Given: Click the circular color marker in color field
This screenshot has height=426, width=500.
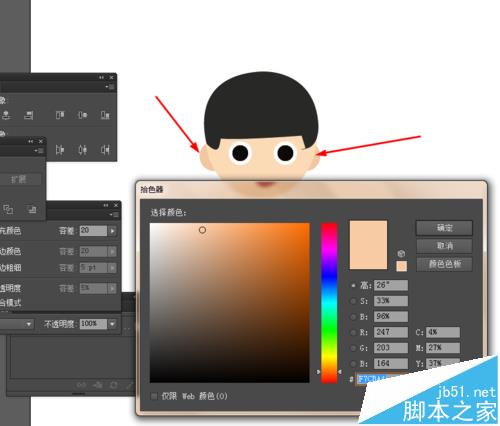Looking at the screenshot, I should 202,230.
